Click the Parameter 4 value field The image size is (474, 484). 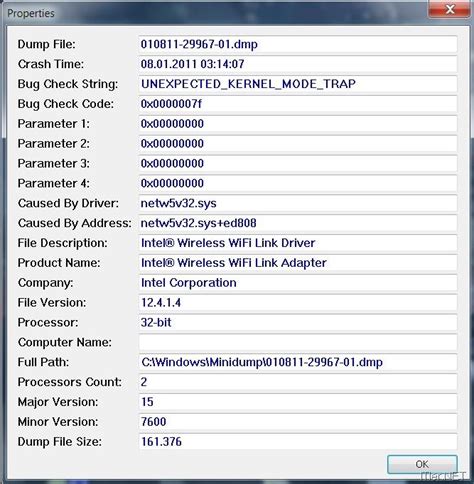coord(298,183)
